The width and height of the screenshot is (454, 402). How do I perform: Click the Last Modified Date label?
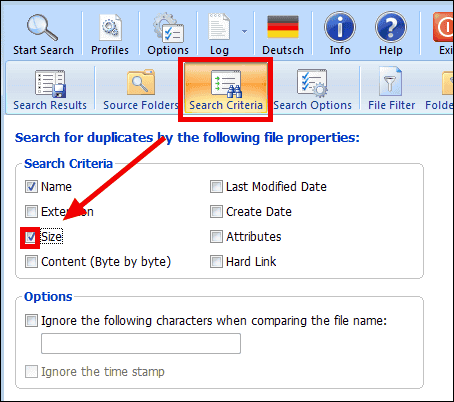point(276,187)
